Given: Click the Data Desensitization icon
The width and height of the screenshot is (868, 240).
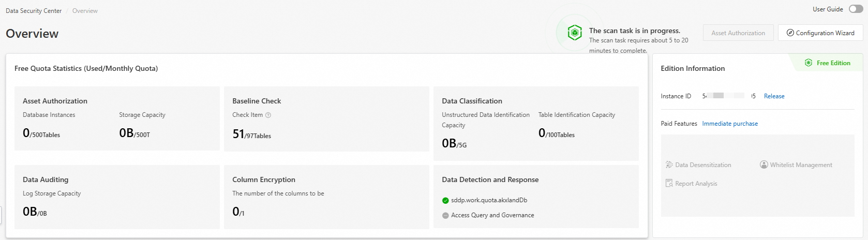Looking at the screenshot, I should [669, 165].
